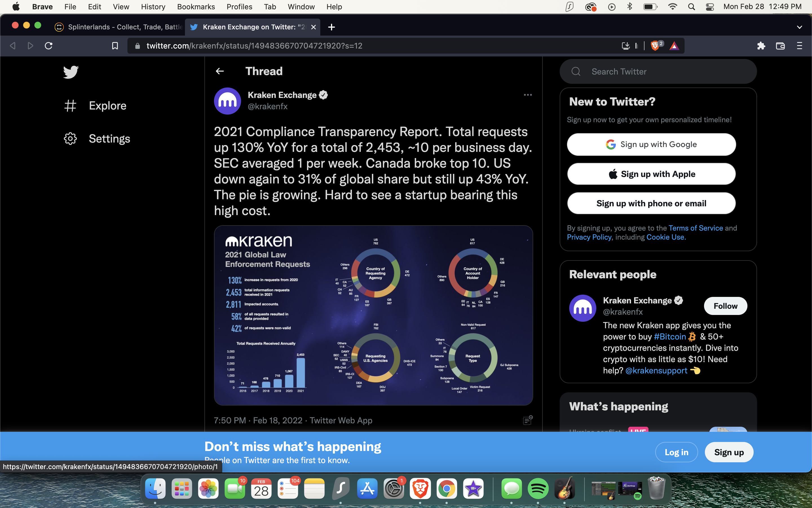Screen dimensions: 812x508
Task: Click the install app icon in address bar
Action: click(625, 46)
